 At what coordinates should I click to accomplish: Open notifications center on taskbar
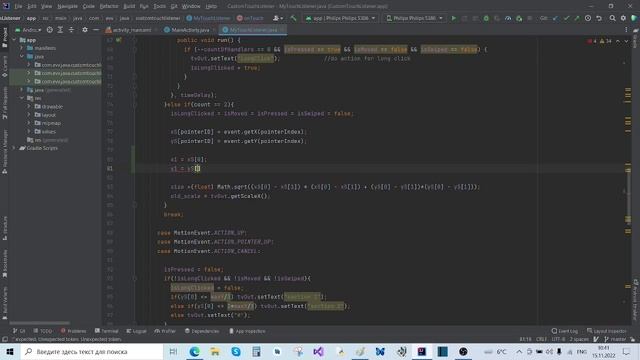point(627,351)
